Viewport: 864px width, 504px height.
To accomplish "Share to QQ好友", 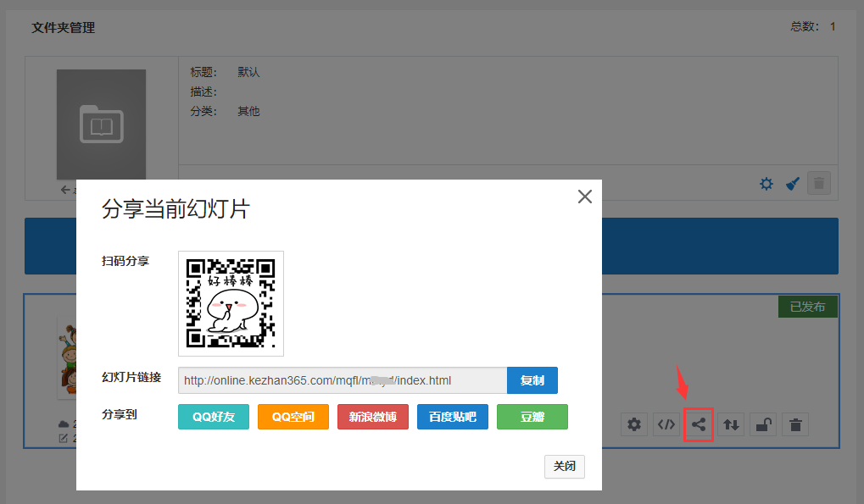I will click(x=214, y=417).
